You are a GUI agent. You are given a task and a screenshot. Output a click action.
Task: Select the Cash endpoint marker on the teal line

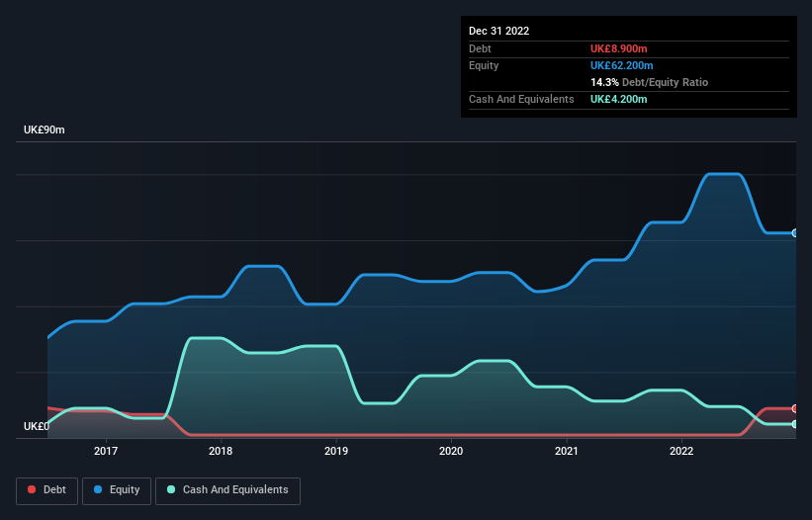(795, 424)
